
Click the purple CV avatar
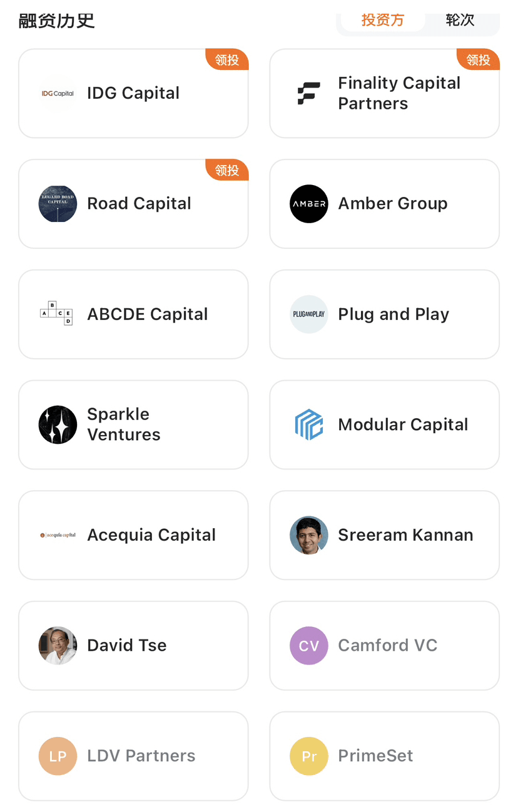(309, 645)
